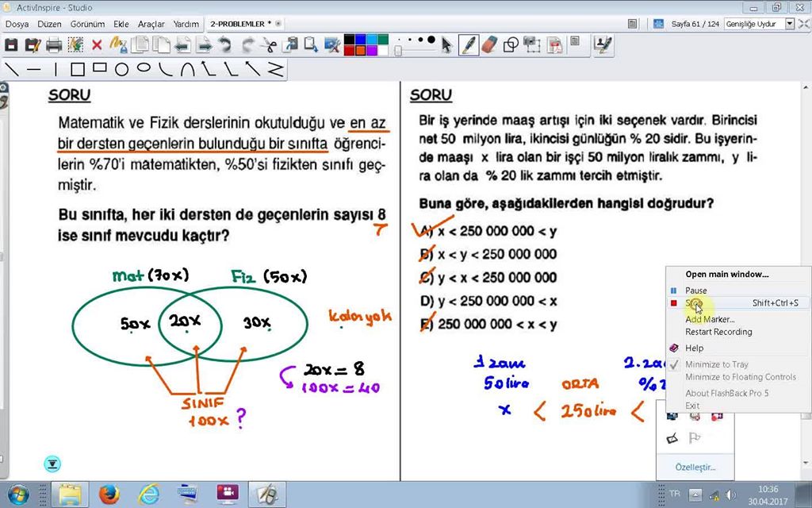
Task: Click the full screen arrows icon
Action: point(804,24)
